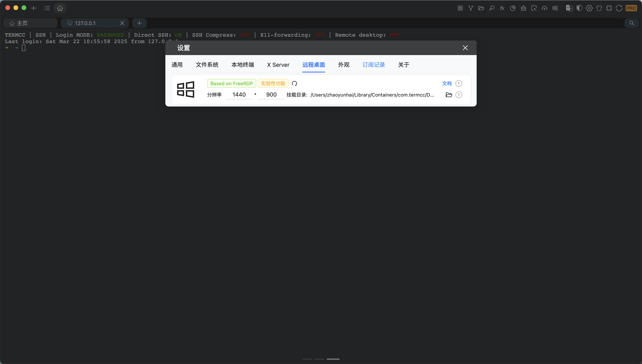Switch to the 主页 home tab
Viewport: 642px width, 364px height.
pyautogui.click(x=30, y=23)
